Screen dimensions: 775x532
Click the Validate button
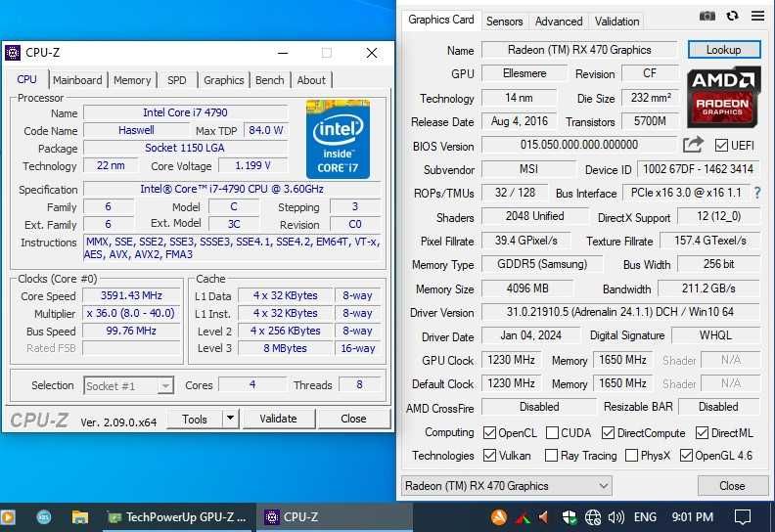pos(278,419)
